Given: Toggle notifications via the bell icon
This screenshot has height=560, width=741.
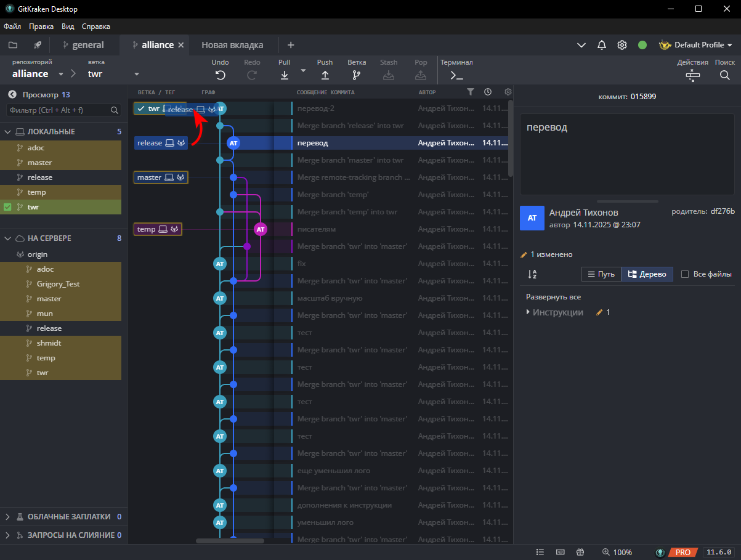Looking at the screenshot, I should (602, 44).
